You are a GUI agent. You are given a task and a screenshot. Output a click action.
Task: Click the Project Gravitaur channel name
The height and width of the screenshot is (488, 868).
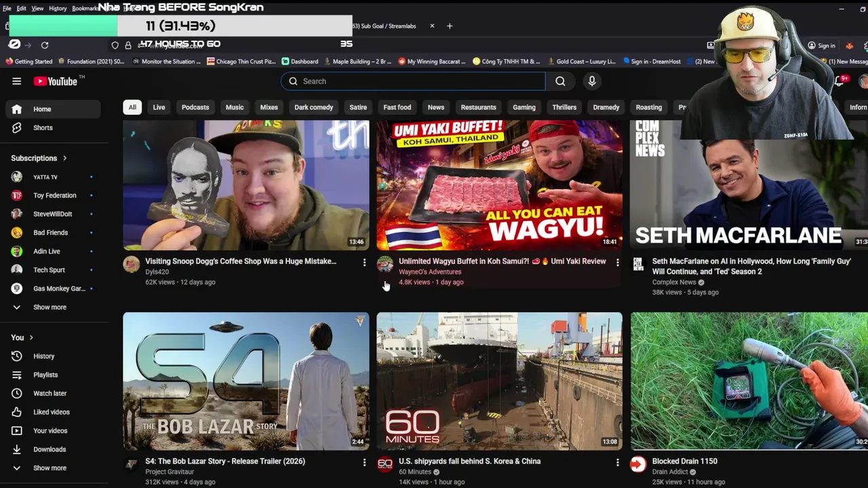click(x=170, y=472)
